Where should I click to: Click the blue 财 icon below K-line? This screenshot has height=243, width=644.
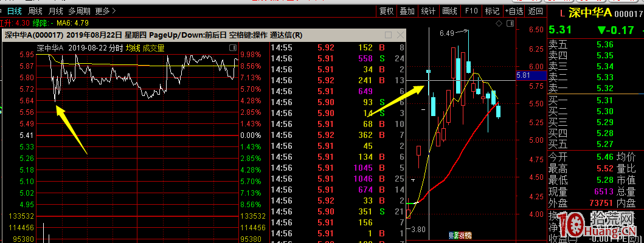point(451,235)
